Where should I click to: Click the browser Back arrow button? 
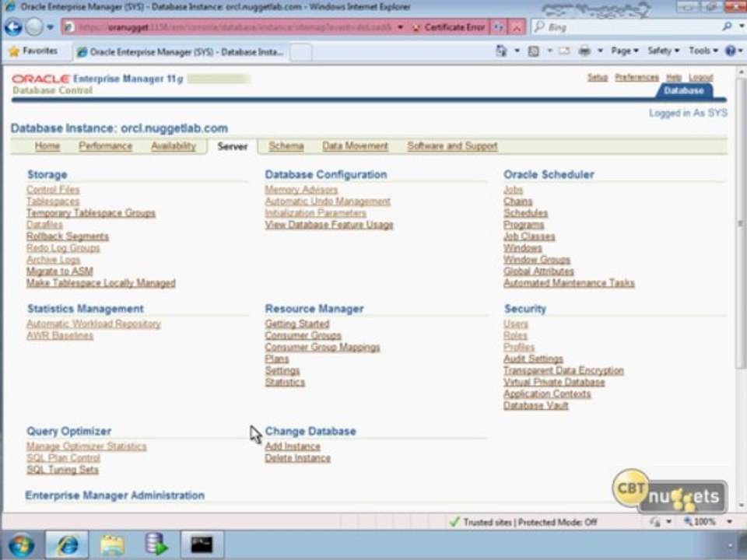coord(13,27)
